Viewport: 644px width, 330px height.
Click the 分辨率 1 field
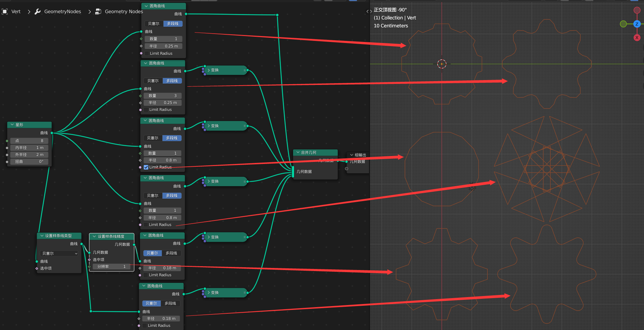point(112,267)
